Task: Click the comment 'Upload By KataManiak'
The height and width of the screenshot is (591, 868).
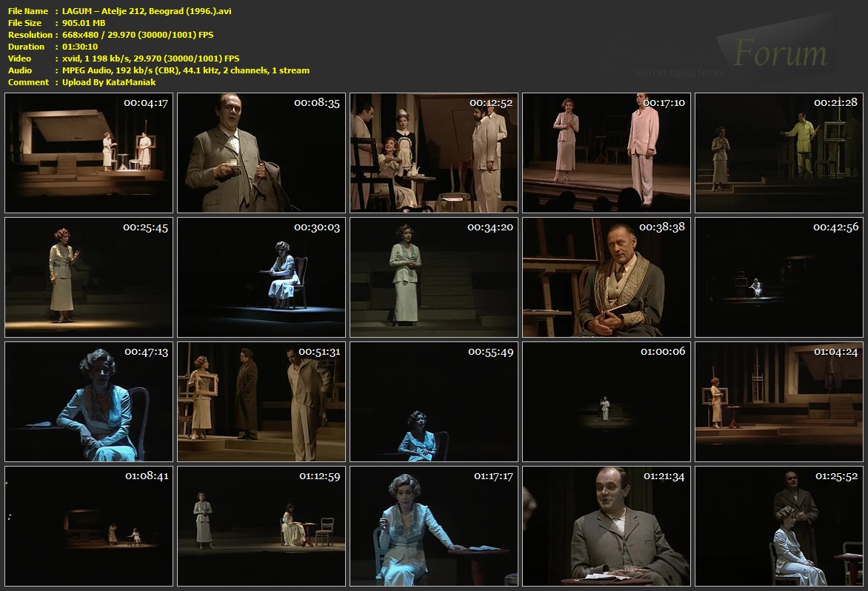Action: 108,82
